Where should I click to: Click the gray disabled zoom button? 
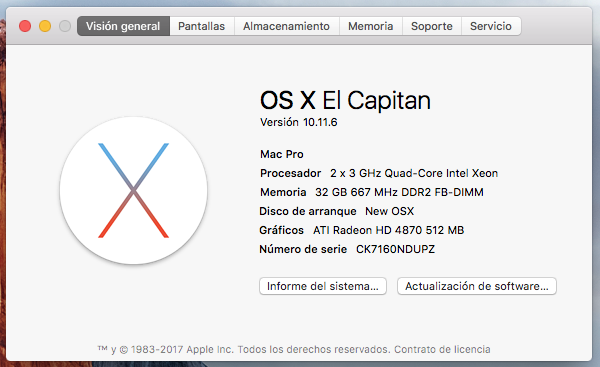[65, 26]
